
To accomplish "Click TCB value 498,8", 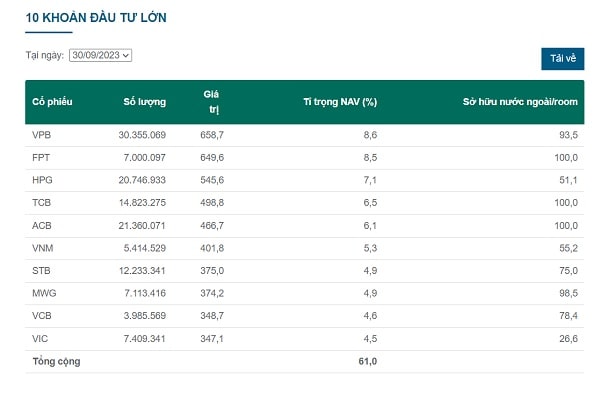I will point(212,202).
